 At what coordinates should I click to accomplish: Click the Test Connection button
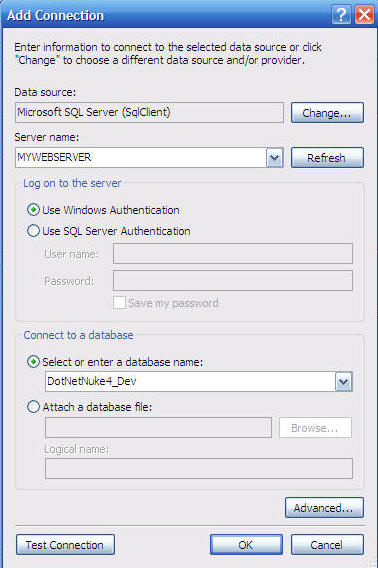pyautogui.click(x=65, y=545)
